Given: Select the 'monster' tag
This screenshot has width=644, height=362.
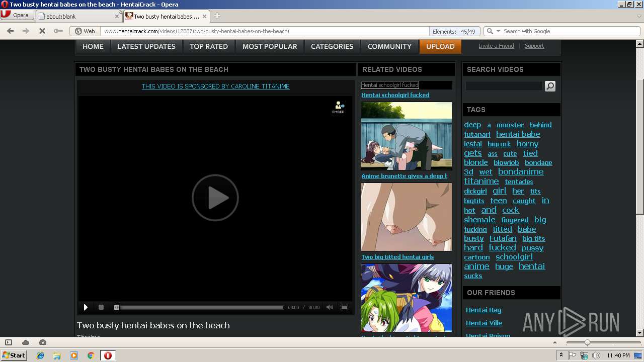Looking at the screenshot, I should click(x=510, y=125).
